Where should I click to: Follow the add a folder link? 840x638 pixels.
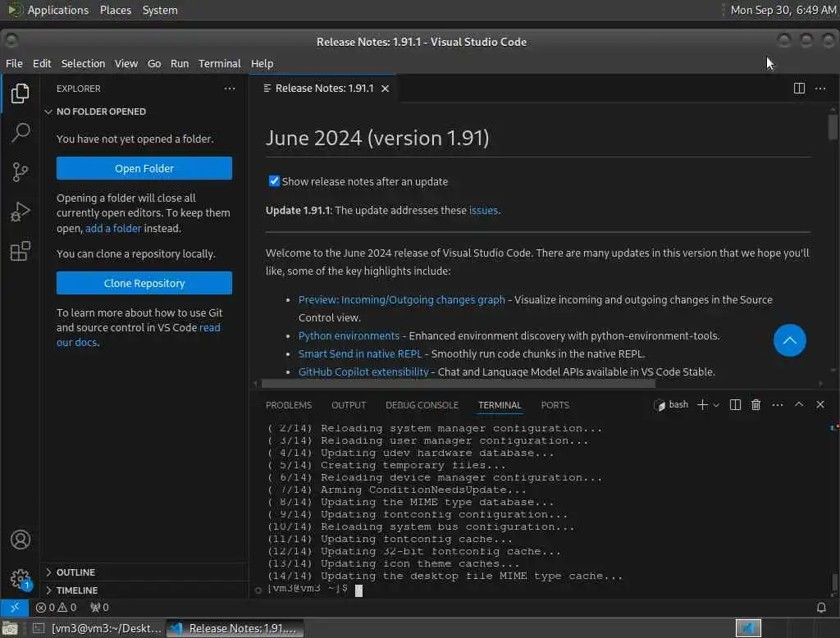[113, 228]
